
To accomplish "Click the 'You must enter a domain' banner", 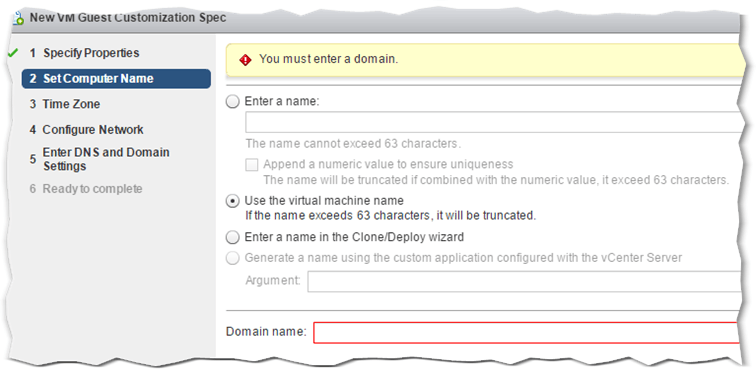I will pos(486,60).
